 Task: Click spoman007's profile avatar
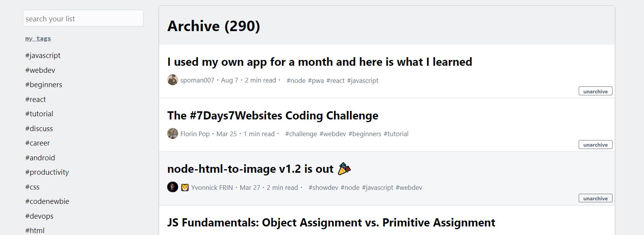172,80
